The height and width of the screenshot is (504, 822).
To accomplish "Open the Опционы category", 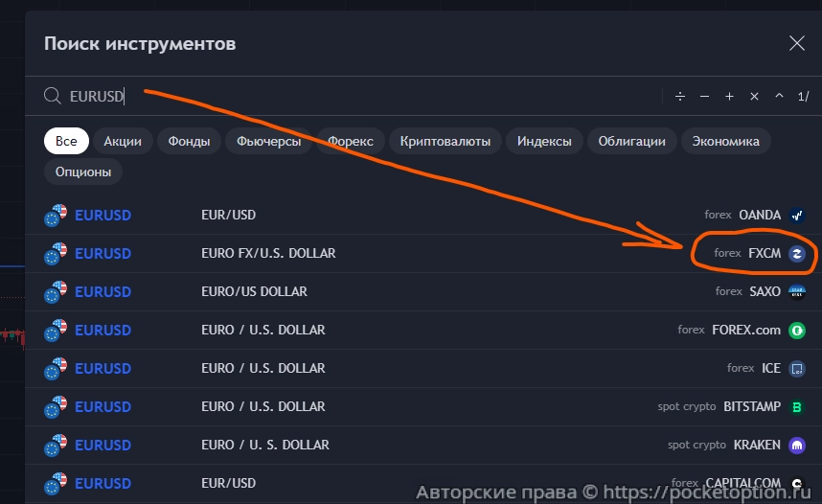I will 82,172.
